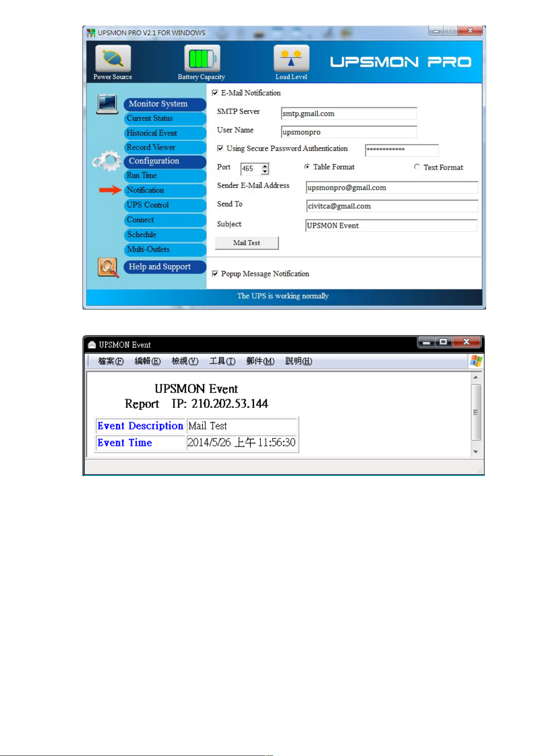Click the Battery Capacity icon
The image size is (534, 756).
[x=202, y=58]
